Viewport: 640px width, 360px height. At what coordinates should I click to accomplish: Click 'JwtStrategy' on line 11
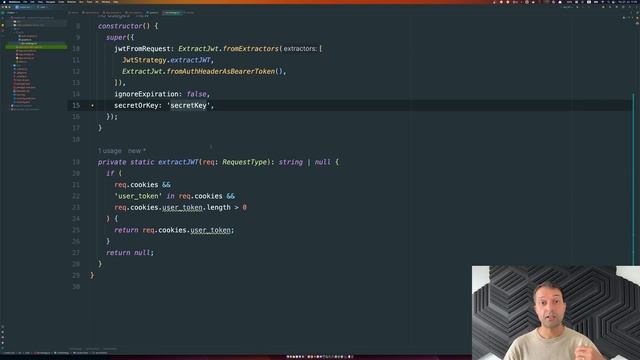tap(144, 60)
